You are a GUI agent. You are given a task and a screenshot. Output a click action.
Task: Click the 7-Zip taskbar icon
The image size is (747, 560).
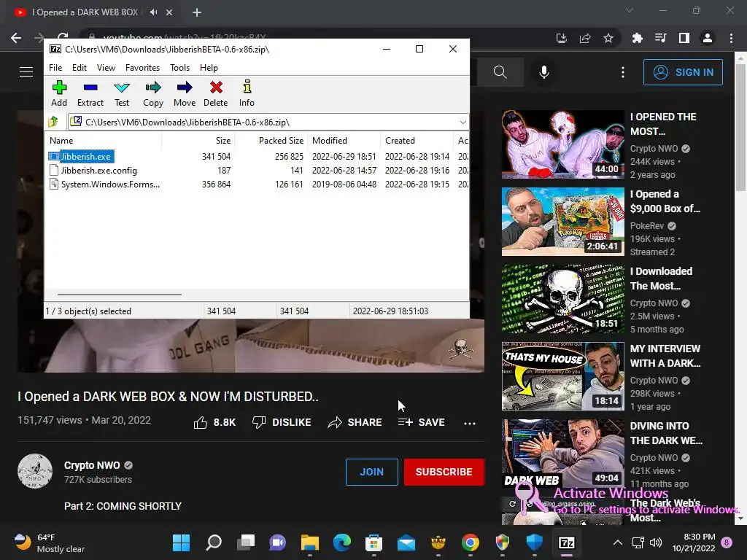pyautogui.click(x=566, y=542)
